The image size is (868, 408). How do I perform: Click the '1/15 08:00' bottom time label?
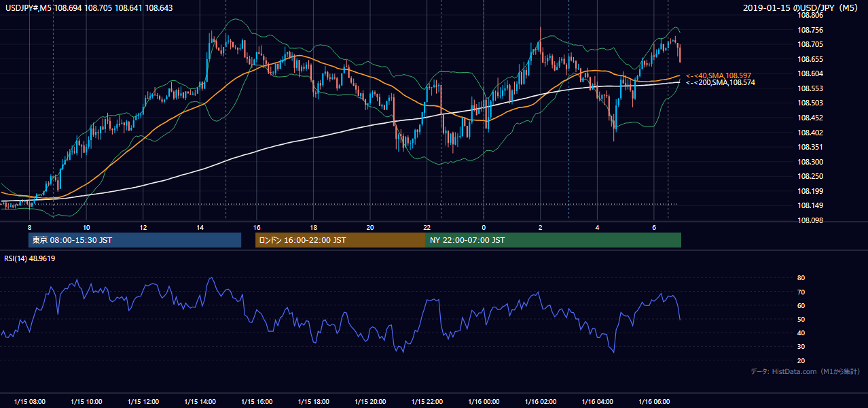[29, 402]
